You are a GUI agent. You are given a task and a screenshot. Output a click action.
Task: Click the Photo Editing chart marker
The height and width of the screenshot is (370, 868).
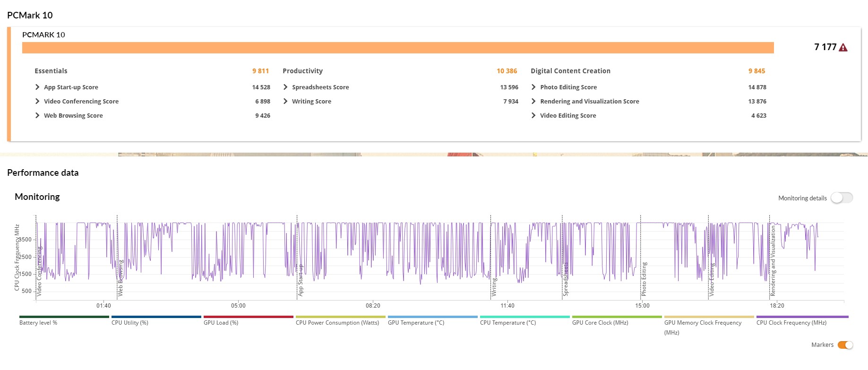pos(644,279)
